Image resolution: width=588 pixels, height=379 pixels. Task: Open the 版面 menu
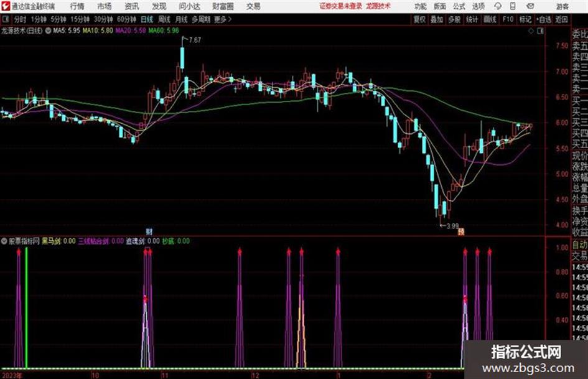(x=440, y=6)
